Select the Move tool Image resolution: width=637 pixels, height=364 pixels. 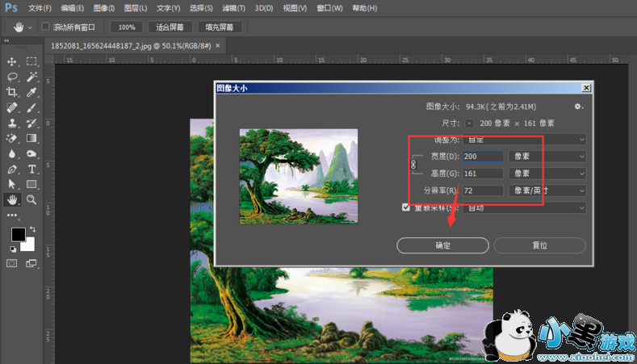coord(12,61)
